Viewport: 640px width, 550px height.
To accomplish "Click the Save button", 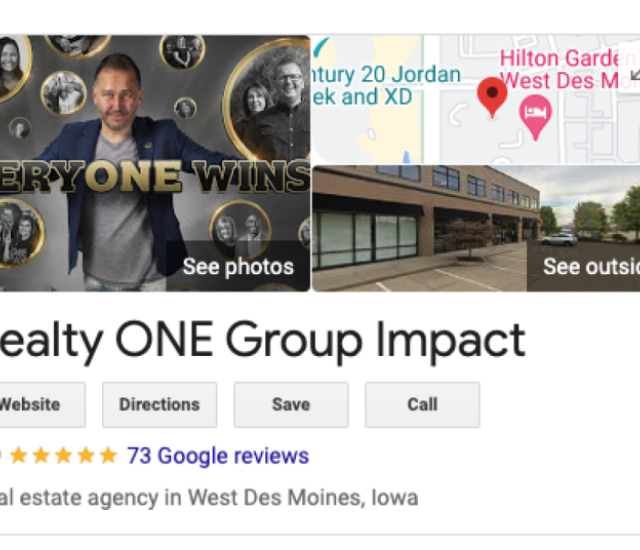I will point(291,405).
